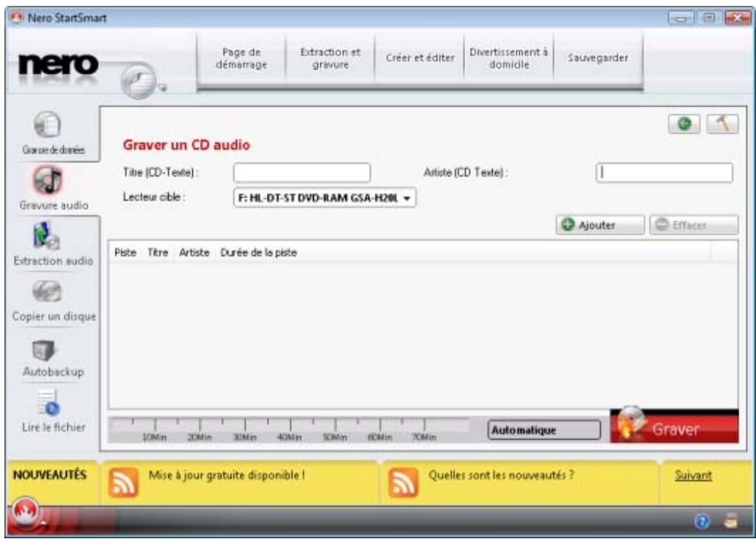Choose the Copier un disque icon
This screenshot has height=539, width=756.
(48, 291)
